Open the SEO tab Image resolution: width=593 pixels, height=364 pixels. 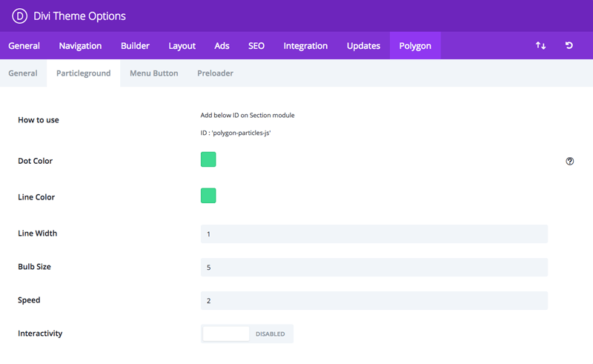(256, 46)
